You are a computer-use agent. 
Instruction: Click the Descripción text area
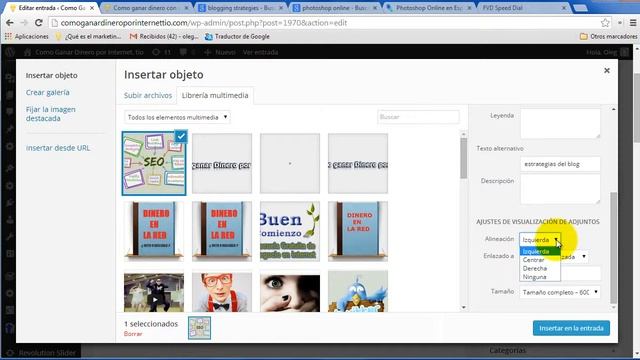(x=560, y=189)
